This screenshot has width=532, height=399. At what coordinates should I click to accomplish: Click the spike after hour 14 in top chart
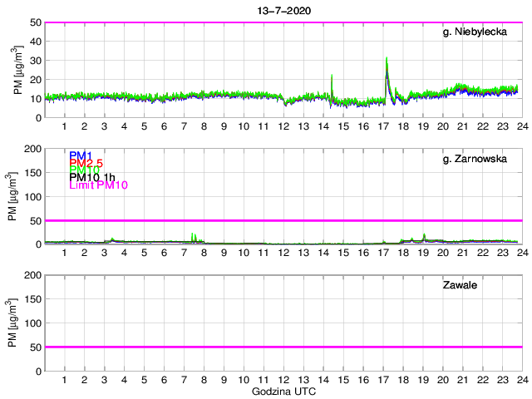332,76
